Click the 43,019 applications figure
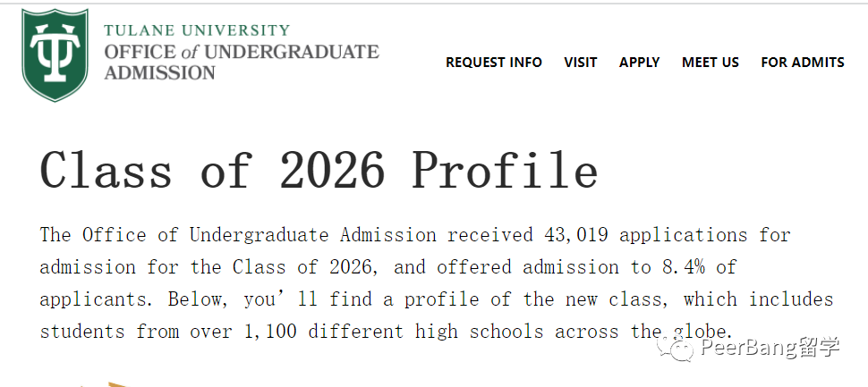 (x=573, y=236)
